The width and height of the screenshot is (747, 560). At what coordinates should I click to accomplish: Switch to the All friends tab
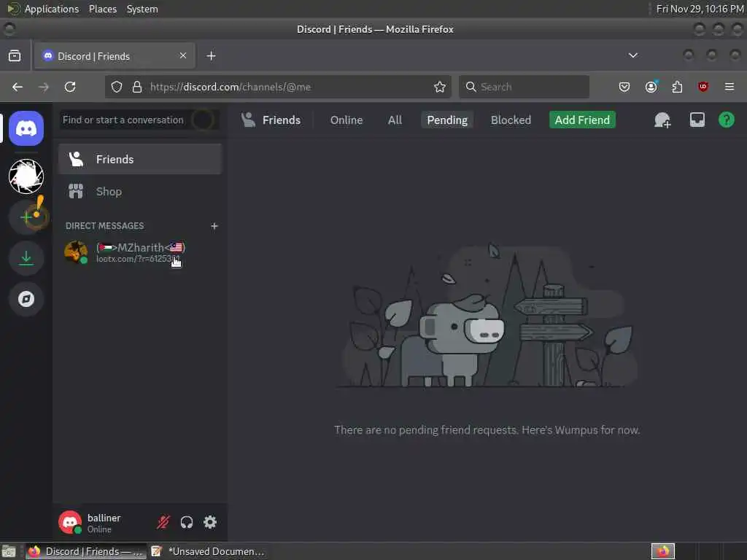click(x=395, y=120)
